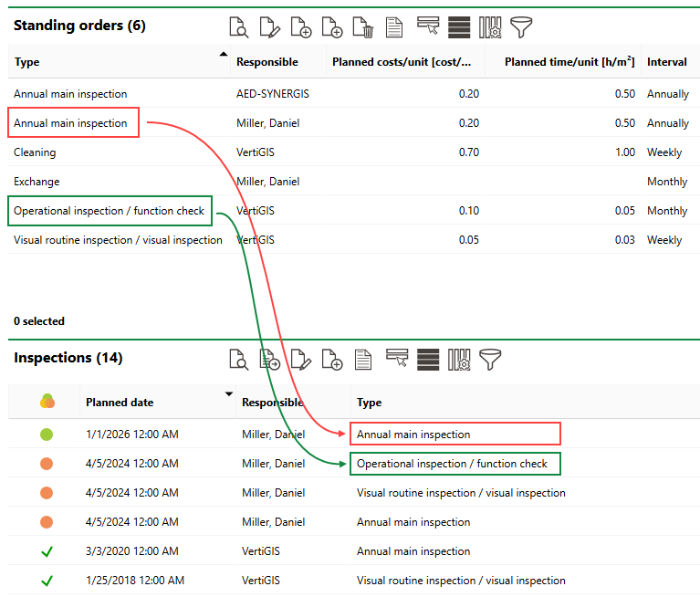Click the Interval column header
This screenshot has width=700, height=597.
(666, 62)
